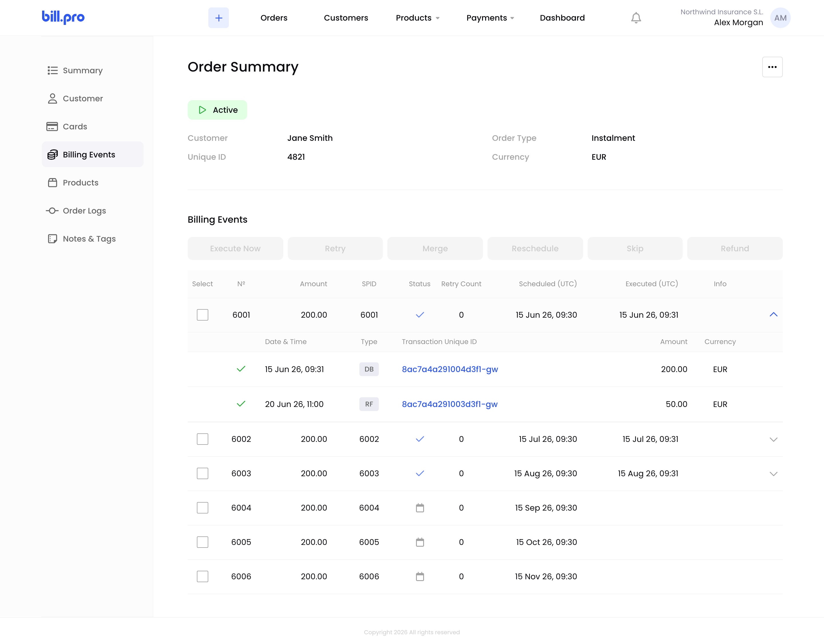Image resolution: width=824 pixels, height=644 pixels.
Task: Switch to the Order Logs sidebar section
Action: click(92, 211)
